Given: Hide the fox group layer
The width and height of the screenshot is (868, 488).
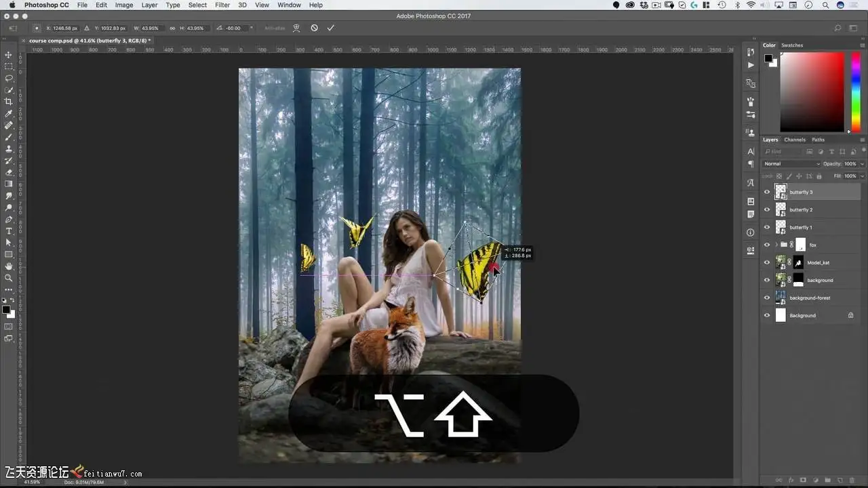Looking at the screenshot, I should pos(767,245).
